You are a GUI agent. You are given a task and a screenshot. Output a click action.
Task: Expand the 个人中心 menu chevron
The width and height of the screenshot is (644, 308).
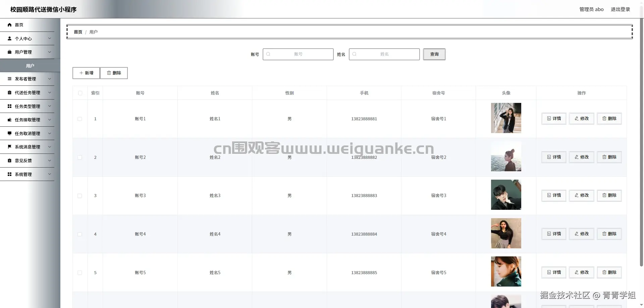[50, 39]
